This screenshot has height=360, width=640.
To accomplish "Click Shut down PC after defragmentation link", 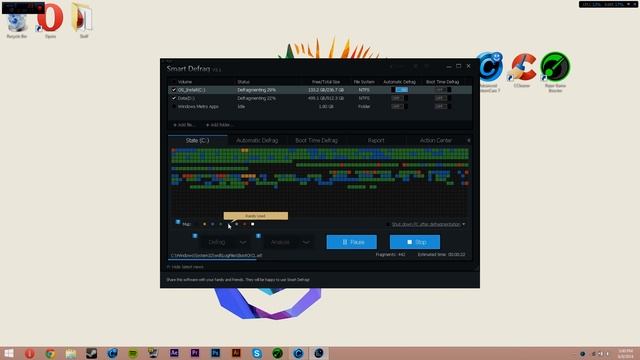I will coord(426,224).
